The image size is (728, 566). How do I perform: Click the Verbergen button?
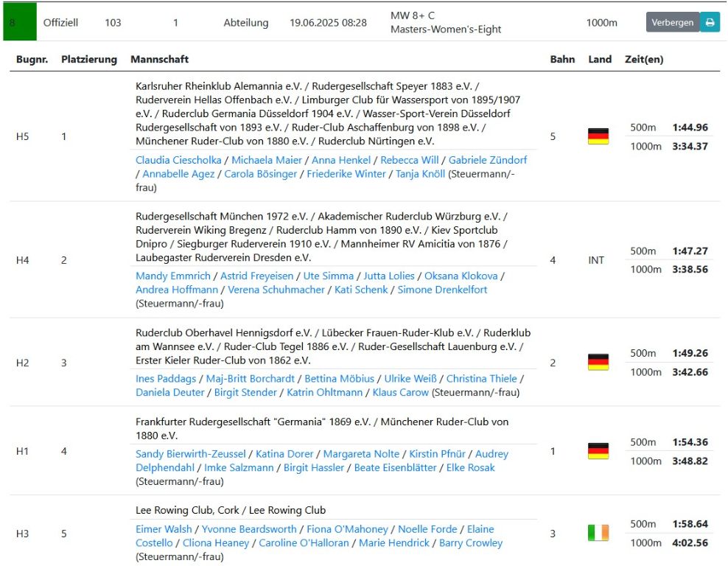(672, 22)
